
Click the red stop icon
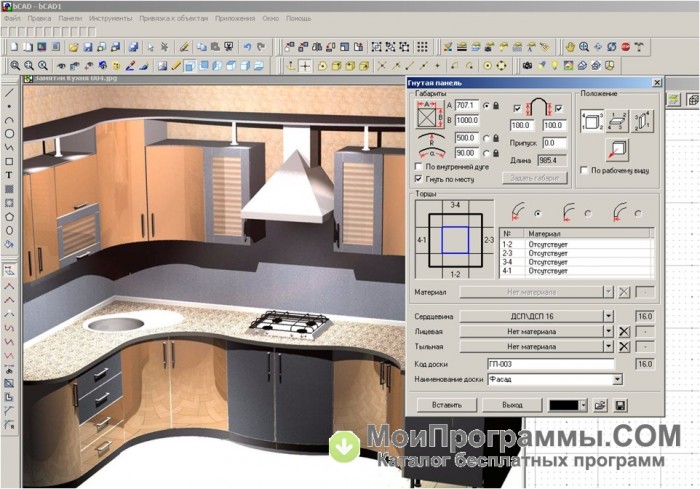[x=625, y=47]
